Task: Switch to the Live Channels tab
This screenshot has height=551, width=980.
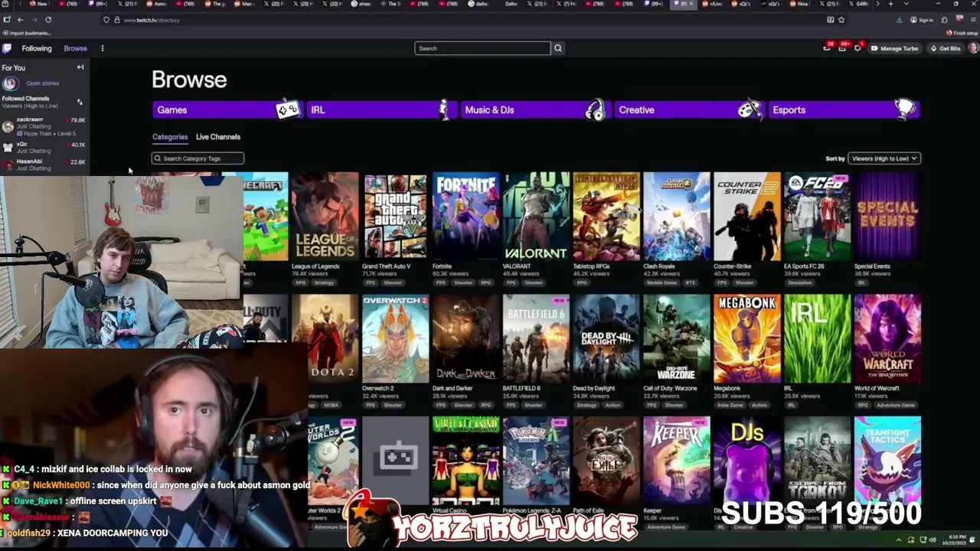Action: point(218,137)
